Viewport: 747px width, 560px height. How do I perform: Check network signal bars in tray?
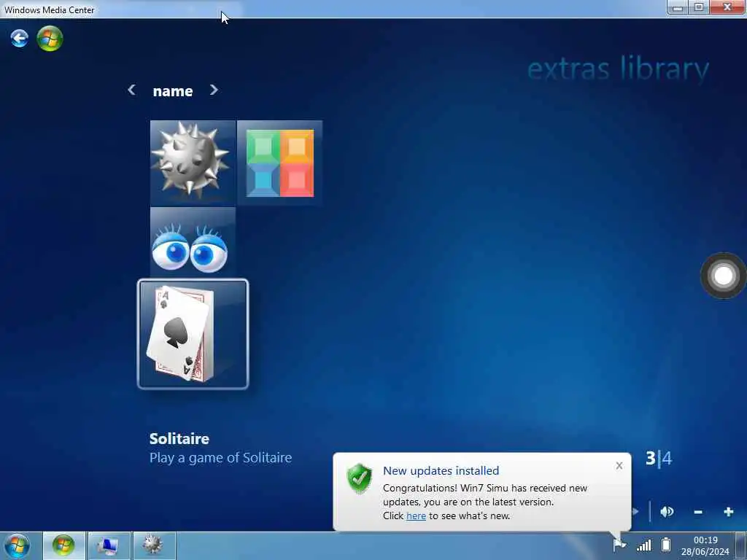[x=644, y=545]
